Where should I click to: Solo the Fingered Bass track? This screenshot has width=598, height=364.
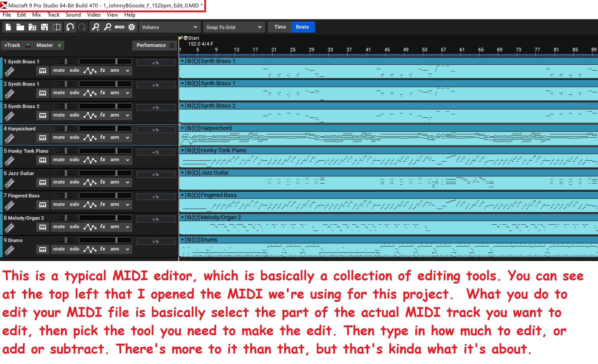pos(74,204)
